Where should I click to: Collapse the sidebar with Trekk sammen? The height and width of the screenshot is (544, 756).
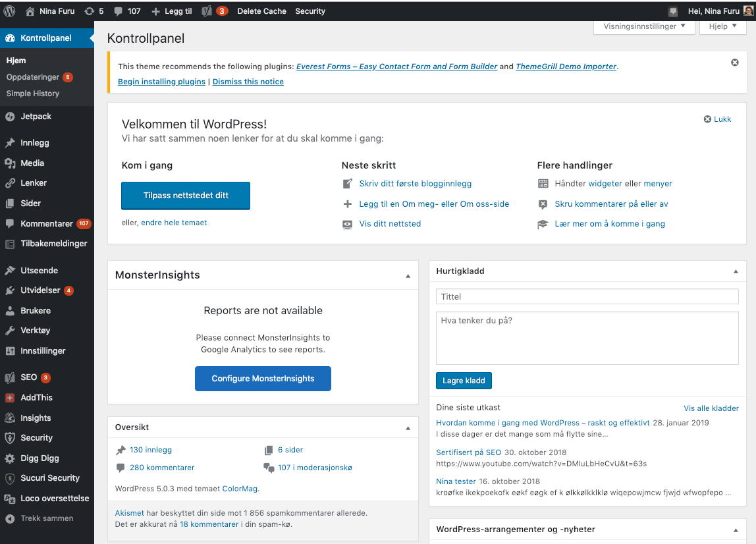(x=47, y=518)
